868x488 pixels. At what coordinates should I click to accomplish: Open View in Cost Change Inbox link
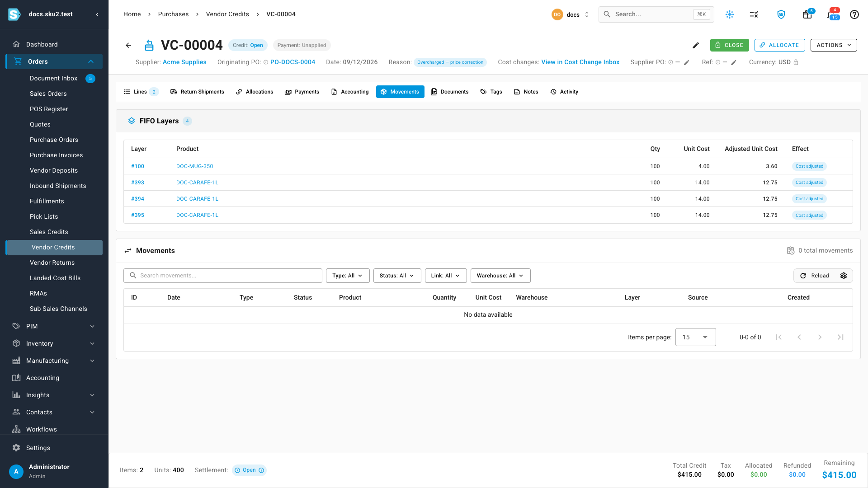(580, 62)
